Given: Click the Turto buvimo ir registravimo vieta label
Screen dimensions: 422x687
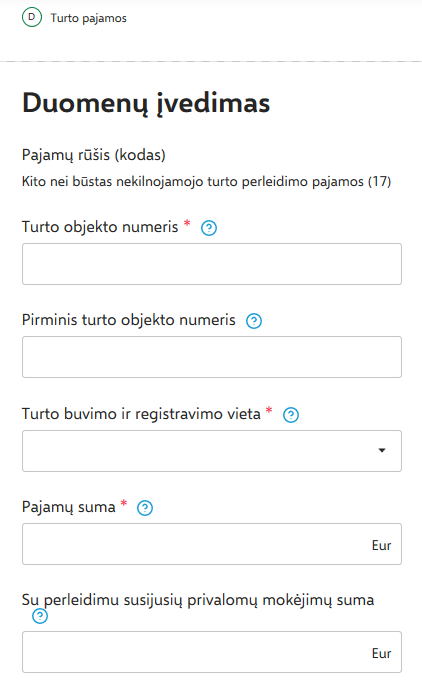Looking at the screenshot, I should point(141,414).
